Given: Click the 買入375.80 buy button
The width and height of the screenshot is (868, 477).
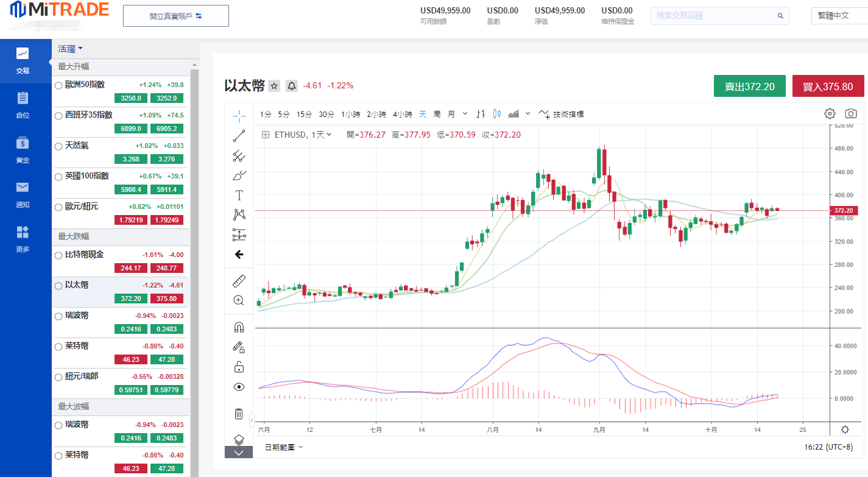Looking at the screenshot, I should pyautogui.click(x=828, y=87).
